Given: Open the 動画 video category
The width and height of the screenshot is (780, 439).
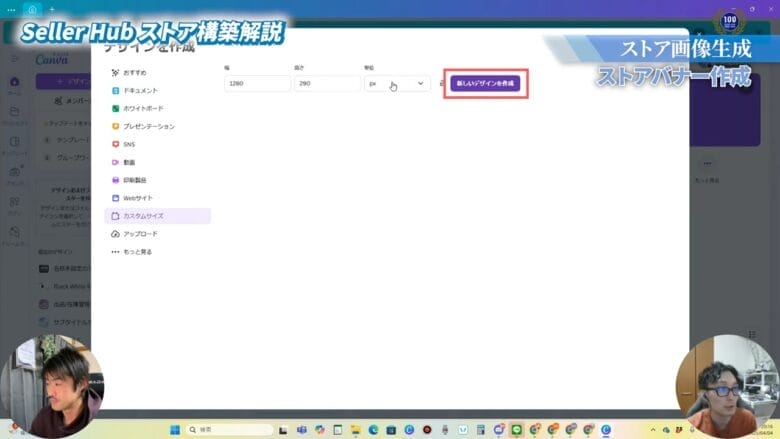Looking at the screenshot, I should (123, 162).
